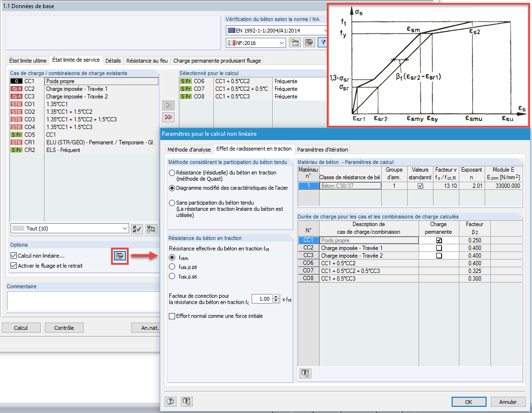Click the single-arrow add to selection button
The height and width of the screenshot is (413, 532).
coord(168,105)
